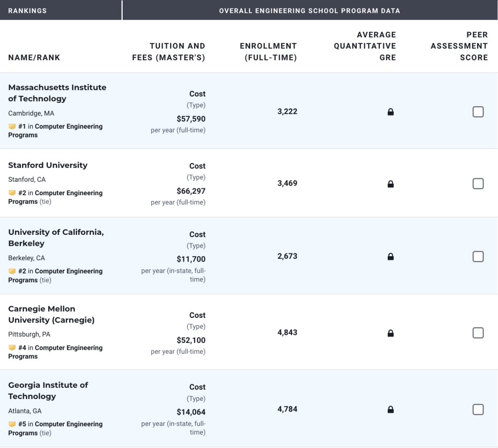This screenshot has height=448, width=498.
Task: Tick the Stanford University row checkbox
Action: [478, 184]
